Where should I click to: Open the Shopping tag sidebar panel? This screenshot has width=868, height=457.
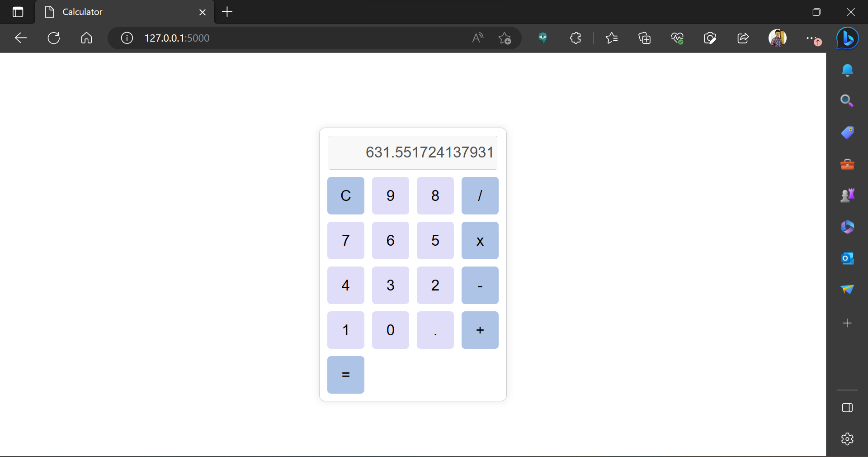tap(848, 133)
